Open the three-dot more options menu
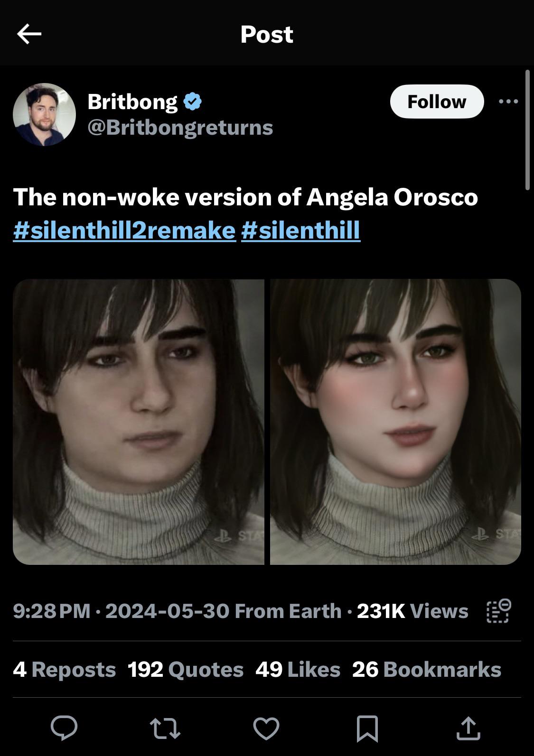Image resolution: width=534 pixels, height=756 pixels. pos(508,101)
